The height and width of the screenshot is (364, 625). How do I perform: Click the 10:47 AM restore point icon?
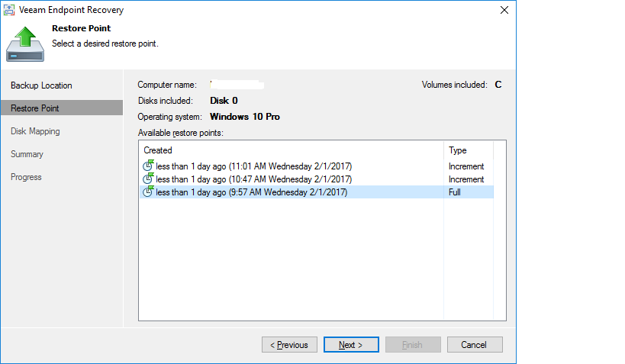point(149,179)
